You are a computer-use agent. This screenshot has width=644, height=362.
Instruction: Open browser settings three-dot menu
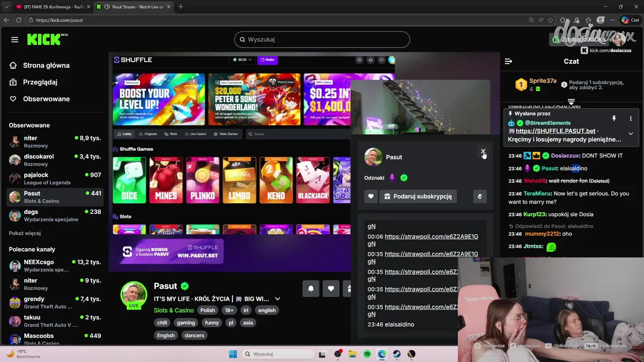612,20
